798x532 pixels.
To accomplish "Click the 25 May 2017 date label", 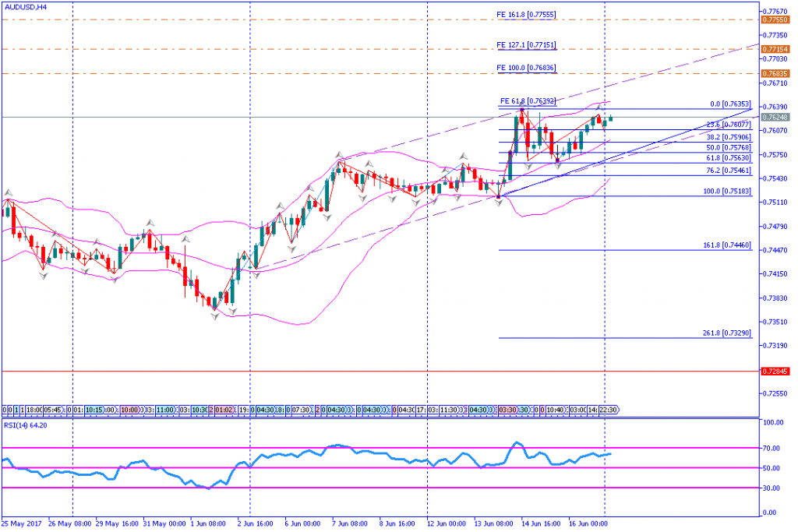I will 22,523.
